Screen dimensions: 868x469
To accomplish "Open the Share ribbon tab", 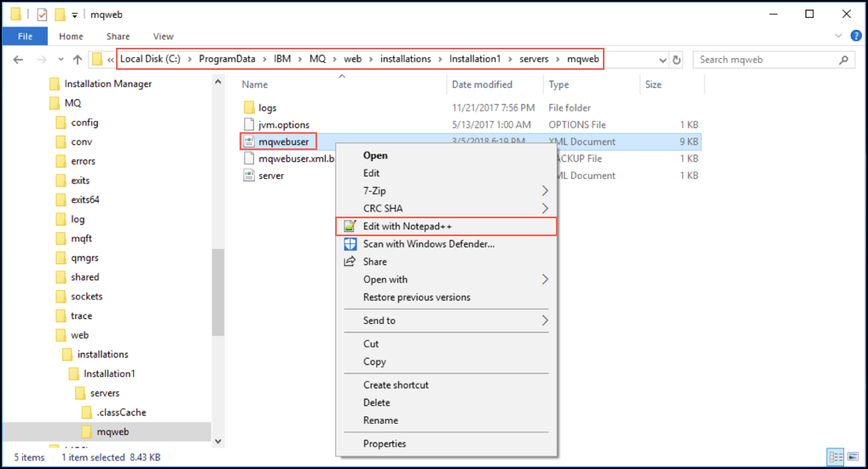I will tap(118, 37).
